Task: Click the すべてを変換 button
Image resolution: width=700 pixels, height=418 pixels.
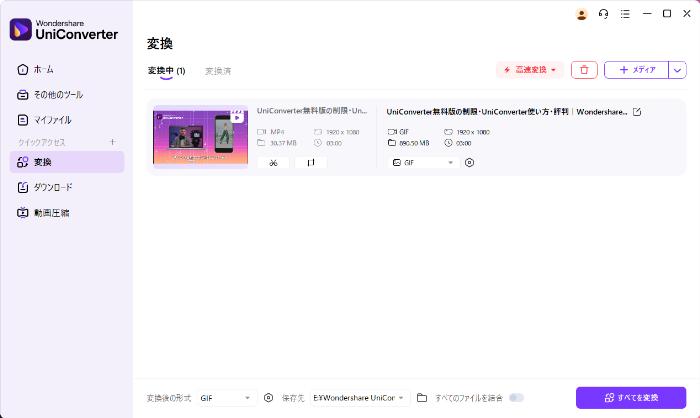Action: [x=631, y=397]
